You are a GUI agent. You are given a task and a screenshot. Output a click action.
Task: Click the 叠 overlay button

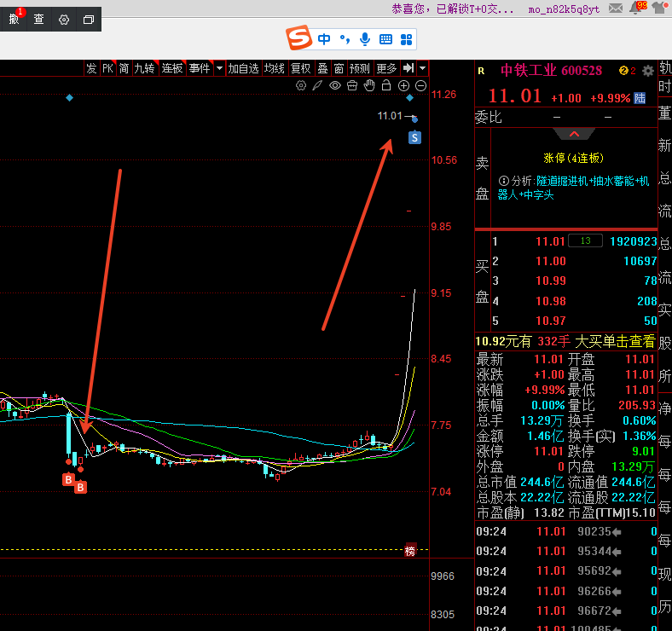322,68
